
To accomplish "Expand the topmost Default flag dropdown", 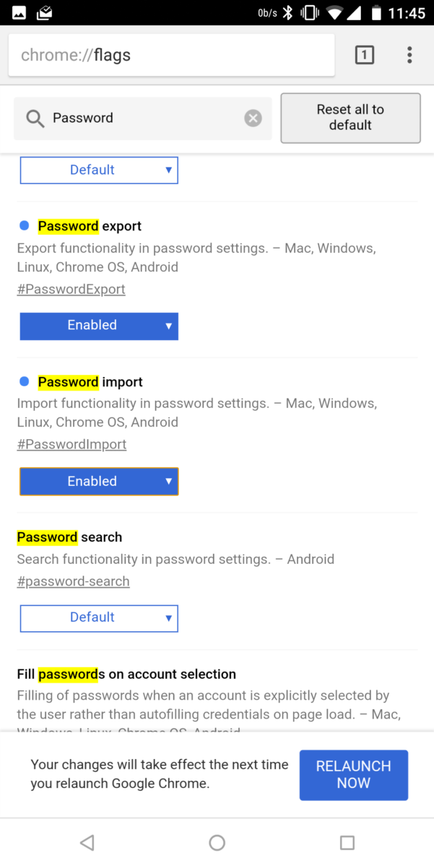I will pos(99,170).
